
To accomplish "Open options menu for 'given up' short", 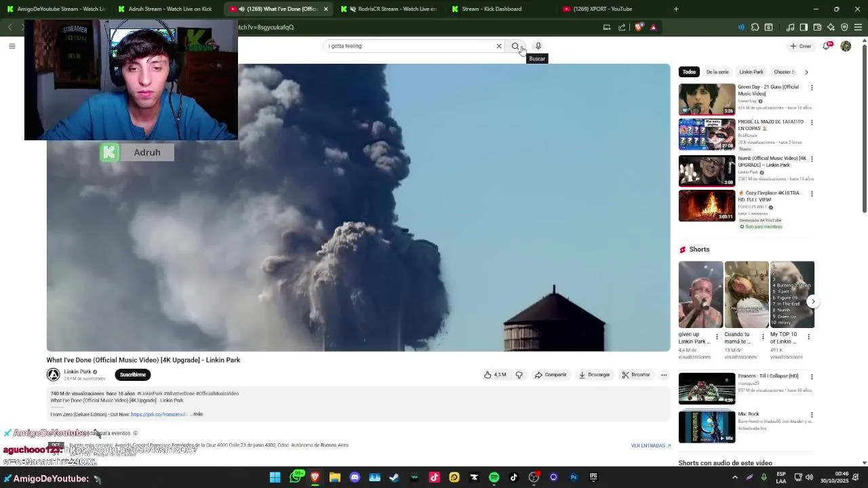I will tap(717, 337).
